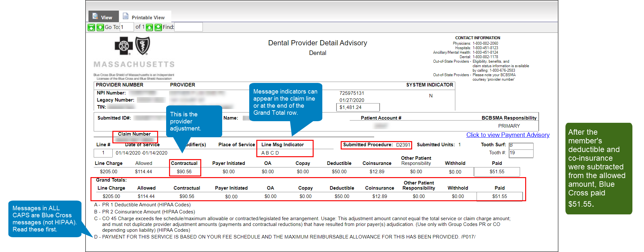
Task: Click message B PR 2 Coinsurance Amount
Action: pyautogui.click(x=145, y=212)
